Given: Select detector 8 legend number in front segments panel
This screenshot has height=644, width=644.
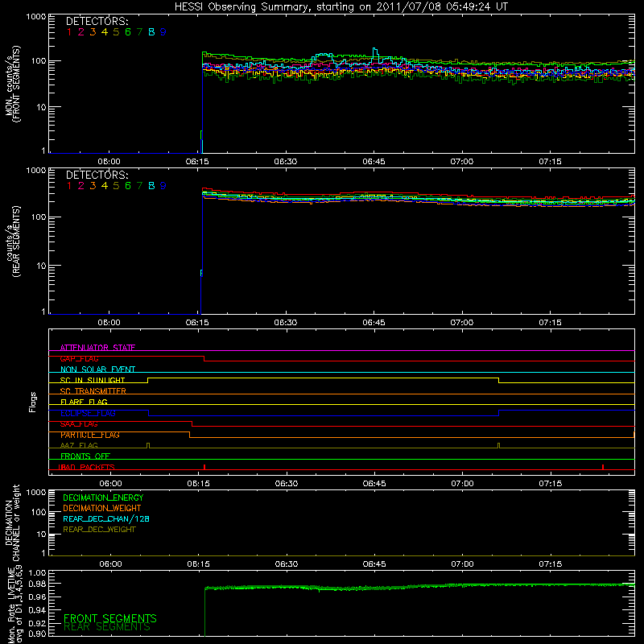Looking at the screenshot, I should pyautogui.click(x=151, y=32).
